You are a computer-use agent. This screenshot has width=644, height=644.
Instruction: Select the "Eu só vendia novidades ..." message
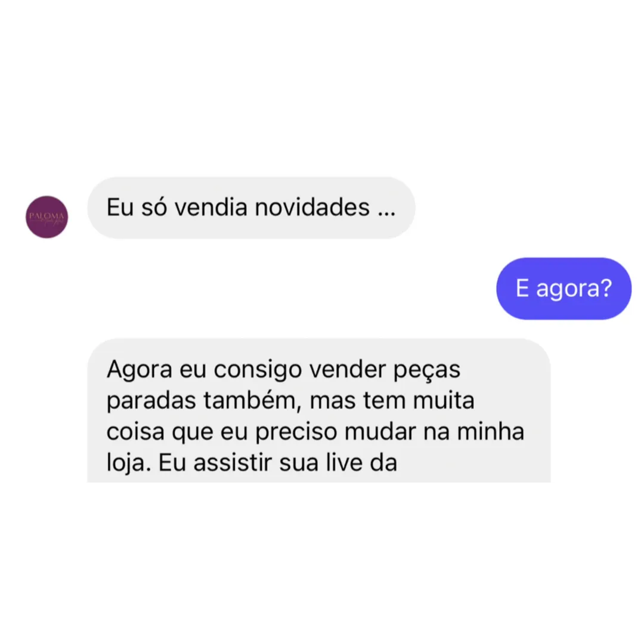click(251, 208)
